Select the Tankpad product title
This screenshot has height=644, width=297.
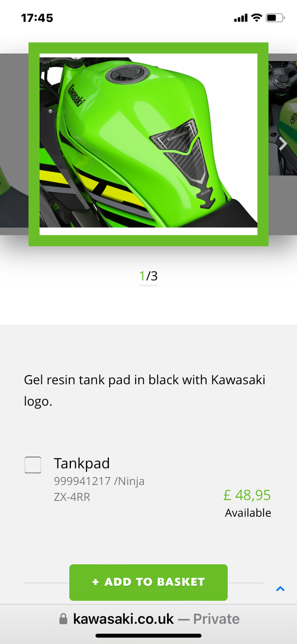pyautogui.click(x=82, y=463)
